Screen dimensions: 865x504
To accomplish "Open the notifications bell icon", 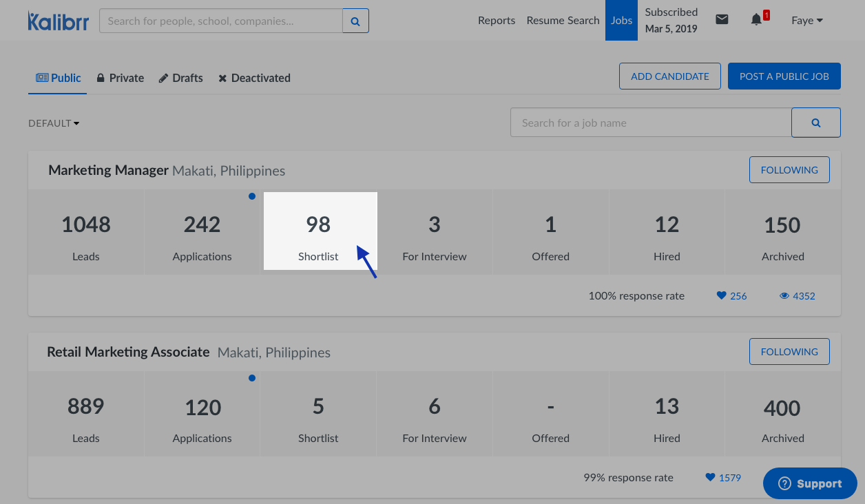I will (756, 20).
